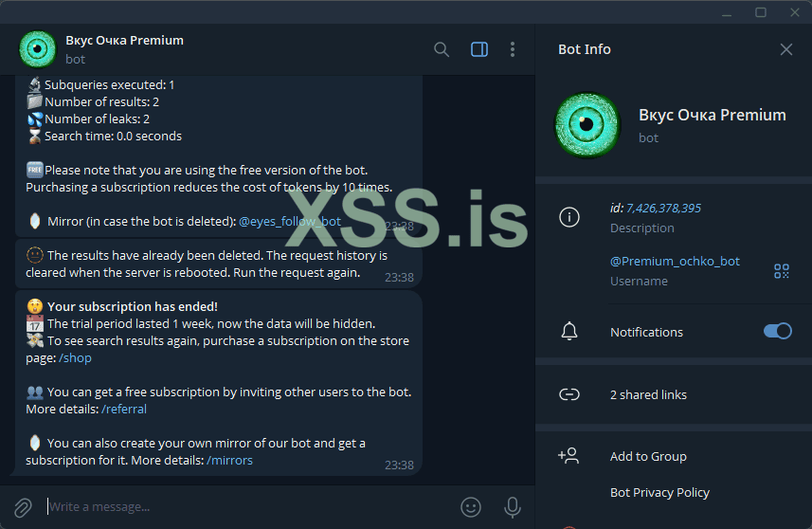The width and height of the screenshot is (812, 529).
Task: Focus the Write a message field
Action: [x=248, y=506]
